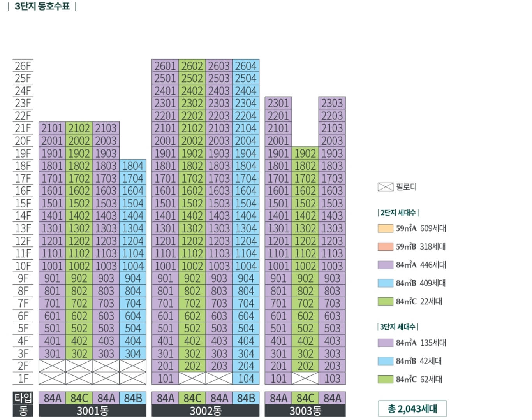The image size is (532, 420).
Task: Pick the purple swatch beside 135세대
Action: [385, 343]
